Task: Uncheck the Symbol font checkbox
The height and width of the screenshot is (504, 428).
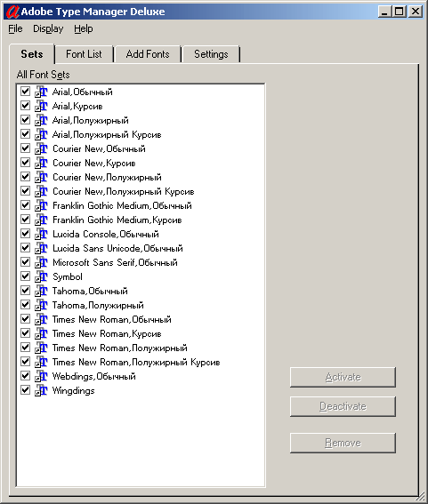Action: point(25,276)
